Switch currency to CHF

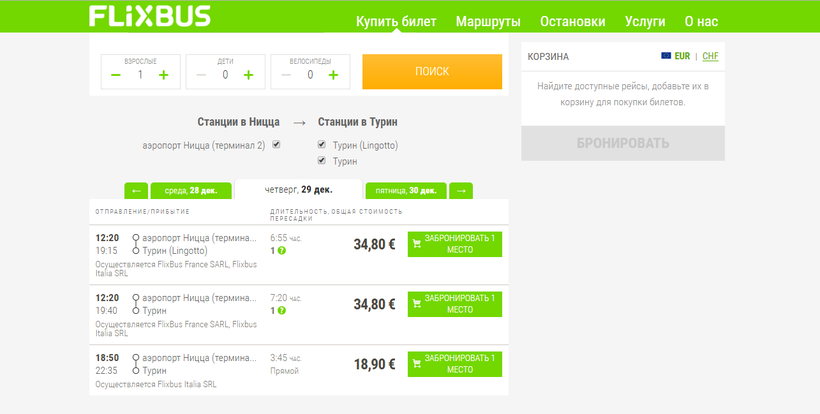coord(710,56)
